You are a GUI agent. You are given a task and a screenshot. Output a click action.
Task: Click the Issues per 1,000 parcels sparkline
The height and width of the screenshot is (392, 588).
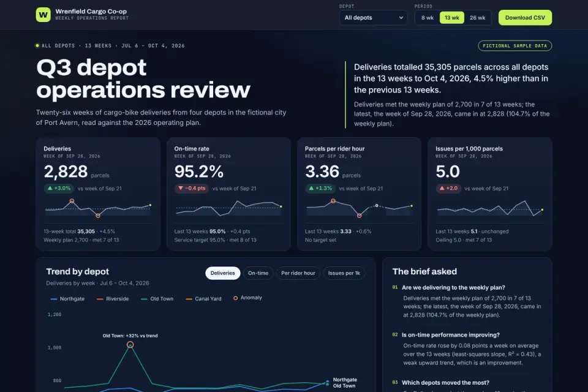pos(490,208)
